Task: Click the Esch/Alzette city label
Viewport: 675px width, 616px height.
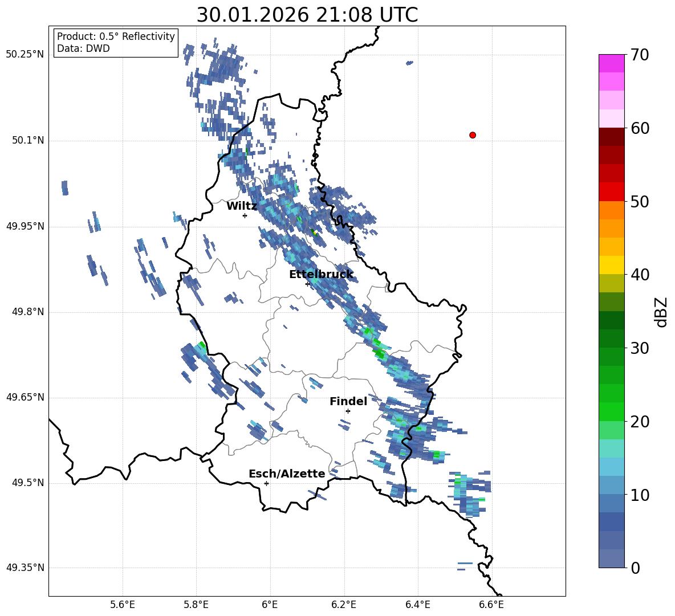Action: click(x=287, y=474)
